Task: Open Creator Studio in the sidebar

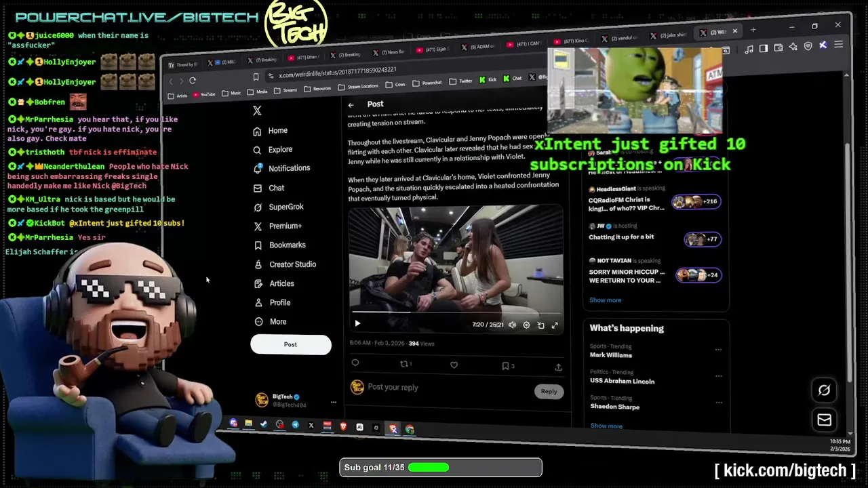Action: (x=284, y=264)
